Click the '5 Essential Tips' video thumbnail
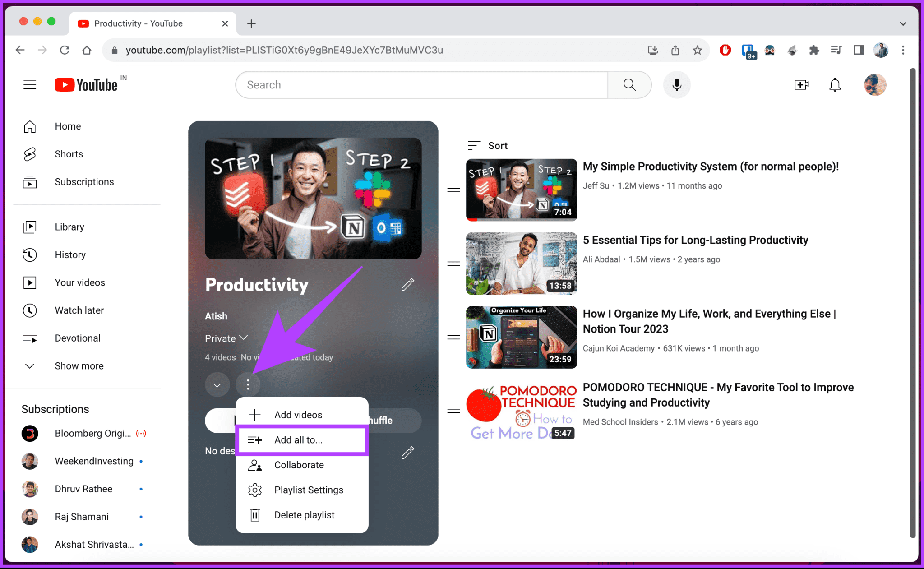 pos(521,264)
